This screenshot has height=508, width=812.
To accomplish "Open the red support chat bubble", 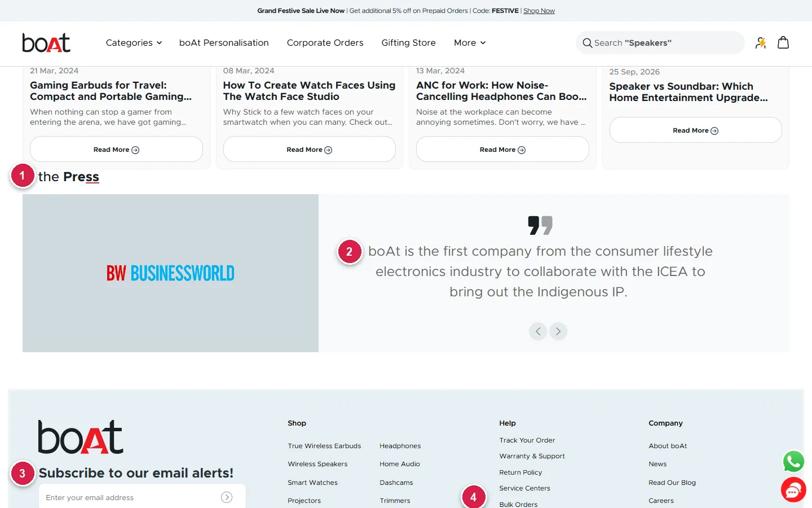I will [793, 490].
